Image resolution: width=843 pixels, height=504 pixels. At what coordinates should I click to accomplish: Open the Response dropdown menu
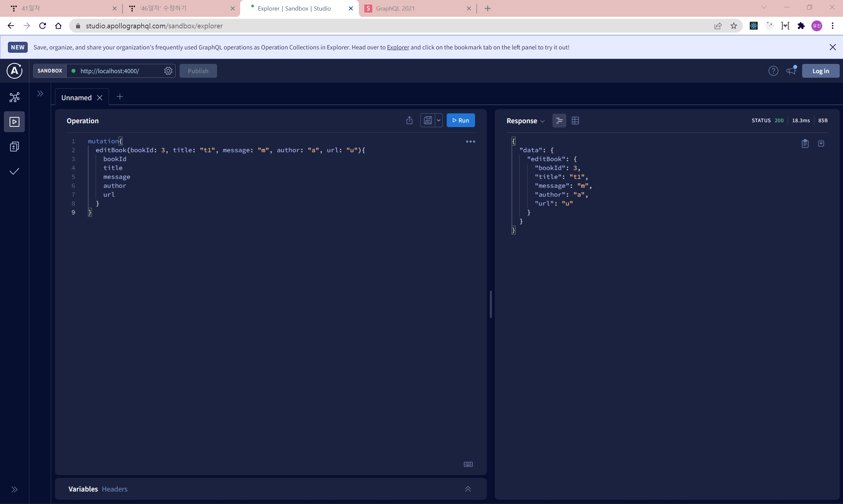click(525, 121)
